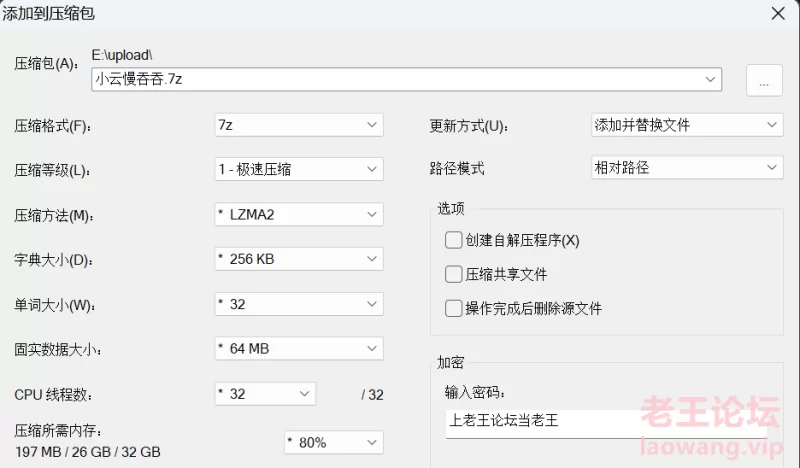Enable the create self-extracting archive checkbox
The width and height of the screenshot is (800, 468).
[x=453, y=240]
